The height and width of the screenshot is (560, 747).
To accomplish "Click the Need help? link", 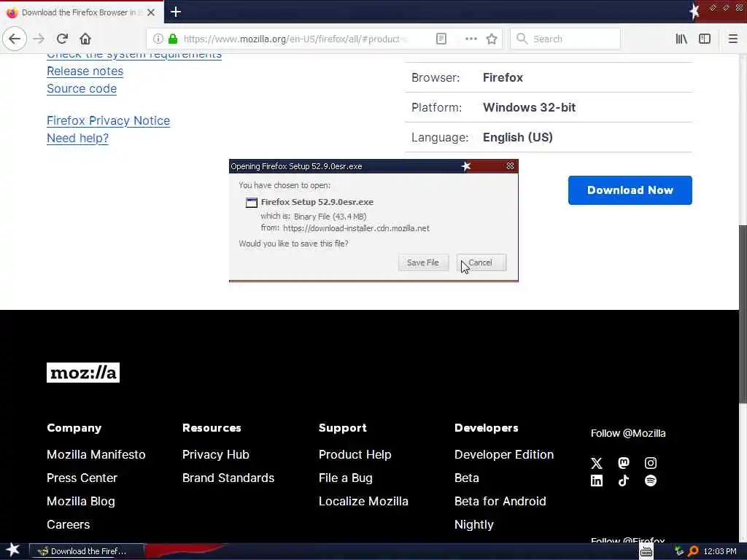I will 77,138.
